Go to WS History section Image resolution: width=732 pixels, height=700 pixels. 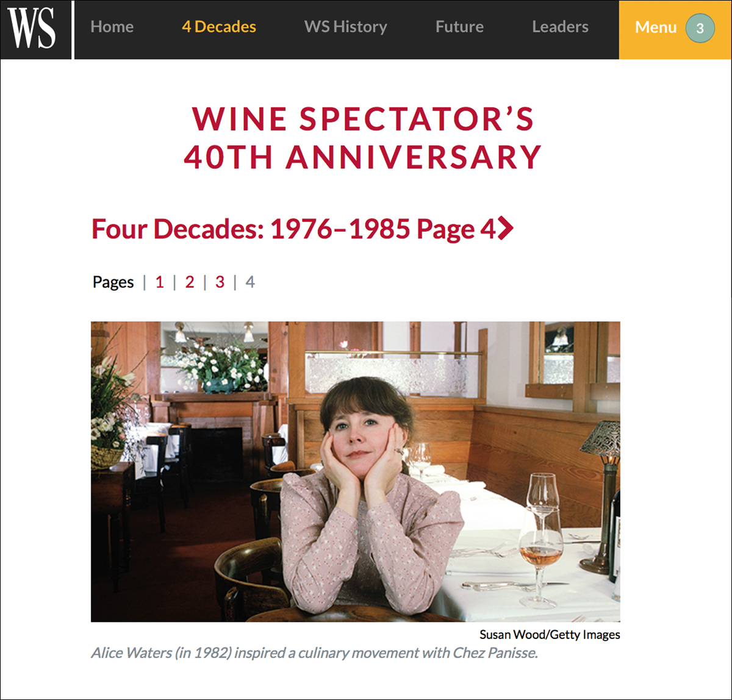point(345,27)
